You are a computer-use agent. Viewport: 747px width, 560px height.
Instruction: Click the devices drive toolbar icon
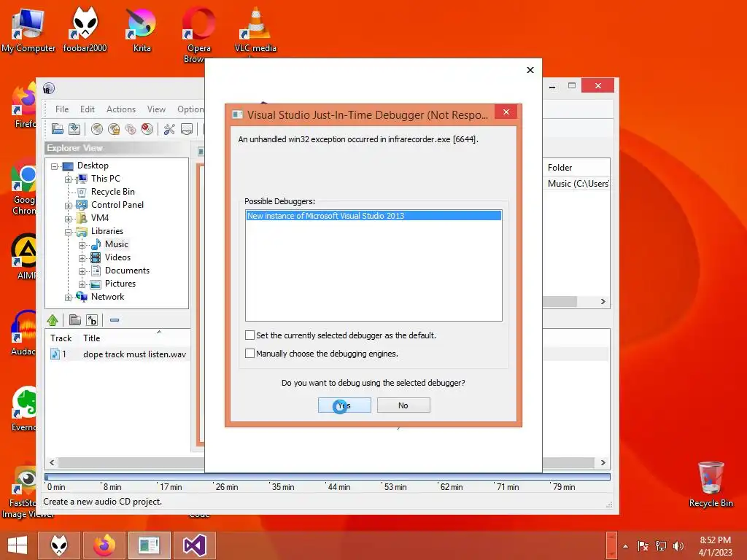(187, 129)
